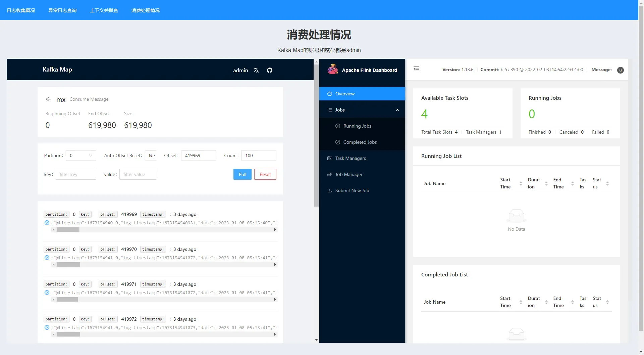The width and height of the screenshot is (644, 355).
Task: Click the language translate icon beside admin
Action: pyautogui.click(x=256, y=70)
